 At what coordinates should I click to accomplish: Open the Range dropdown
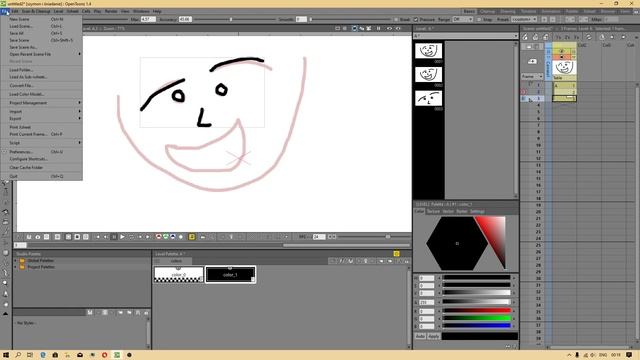pyautogui.click(x=462, y=20)
